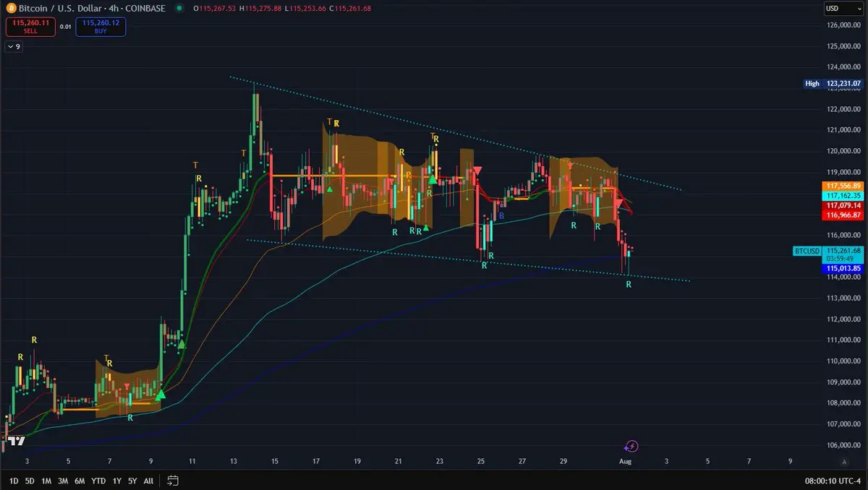Click the green market status dot

point(179,8)
